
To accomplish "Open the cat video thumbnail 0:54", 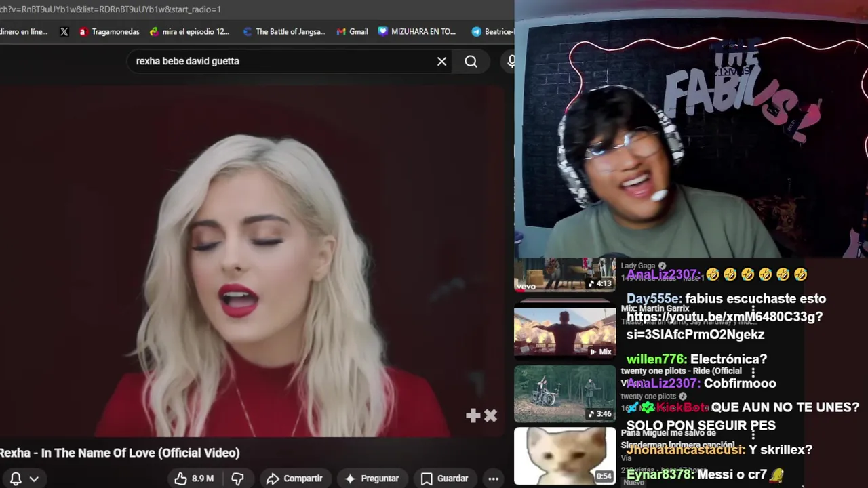I will coord(565,455).
